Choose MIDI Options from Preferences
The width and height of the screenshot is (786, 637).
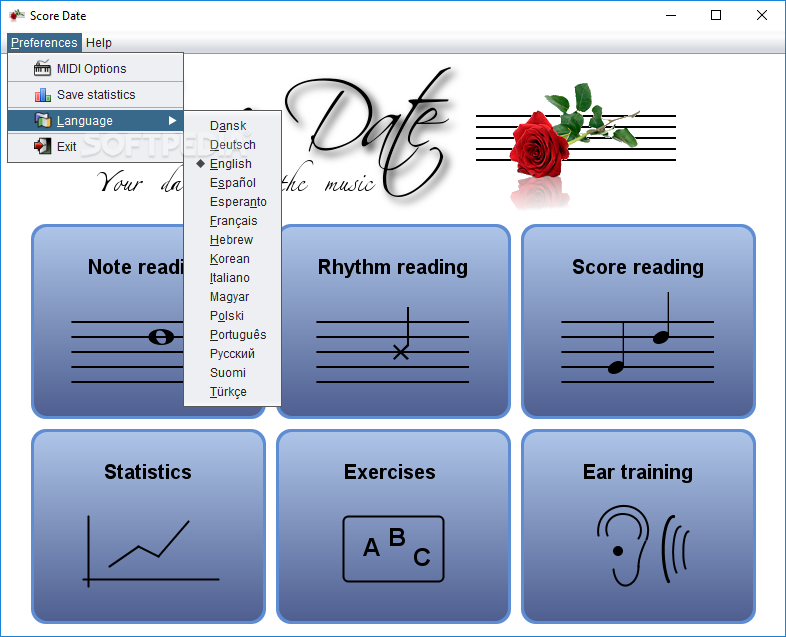point(95,68)
